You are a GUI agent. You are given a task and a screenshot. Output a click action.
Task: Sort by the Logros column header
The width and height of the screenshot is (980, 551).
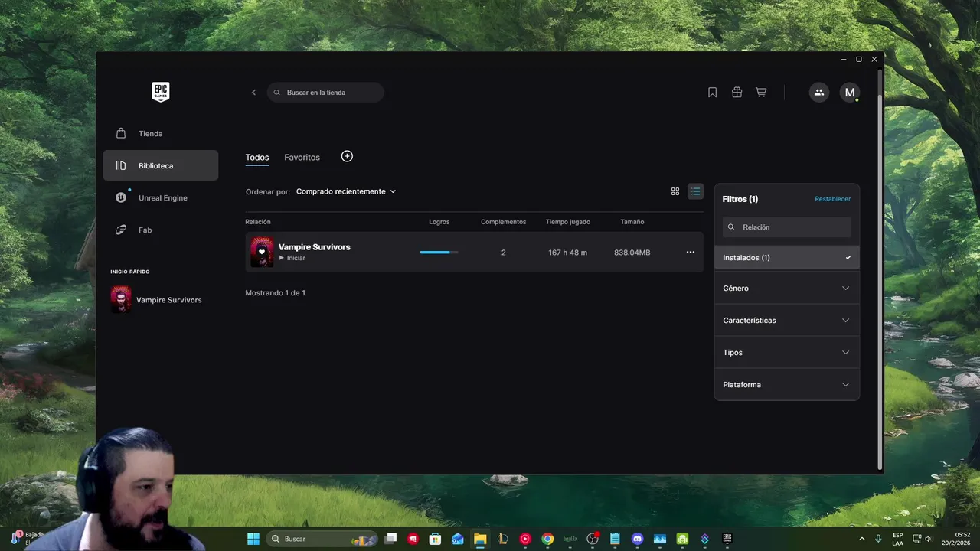pos(439,222)
